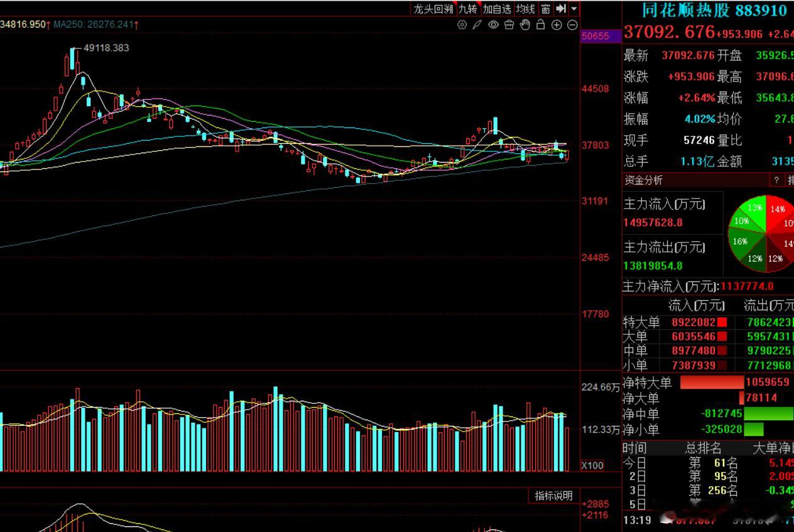
Task: Open chart settings gear icon
Action: pyautogui.click(x=462, y=24)
